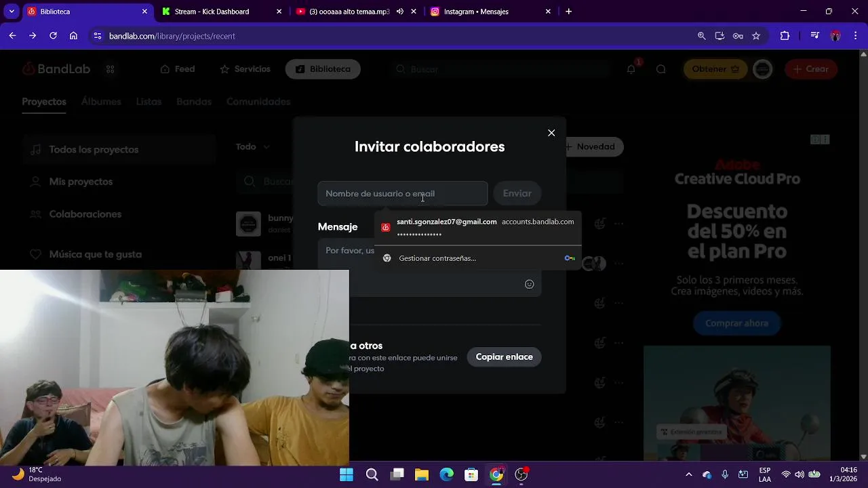Open a new browser tab
The width and height of the screenshot is (868, 488).
(568, 12)
